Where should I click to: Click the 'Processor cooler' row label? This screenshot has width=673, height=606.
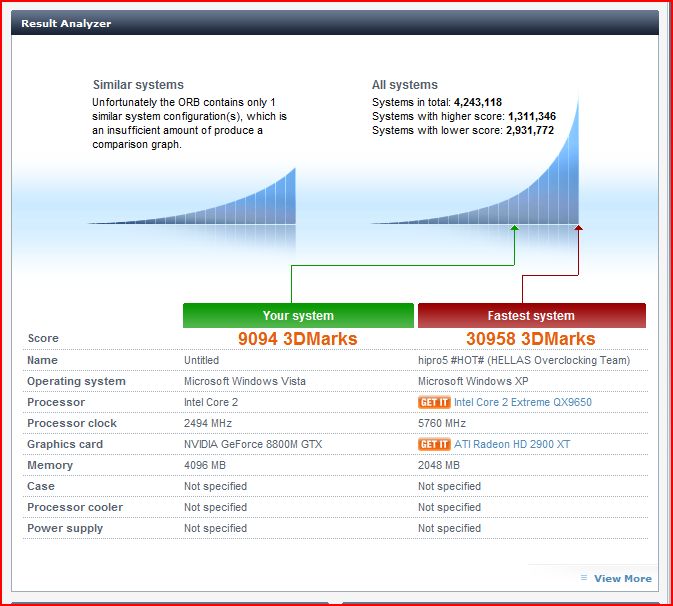click(x=75, y=507)
